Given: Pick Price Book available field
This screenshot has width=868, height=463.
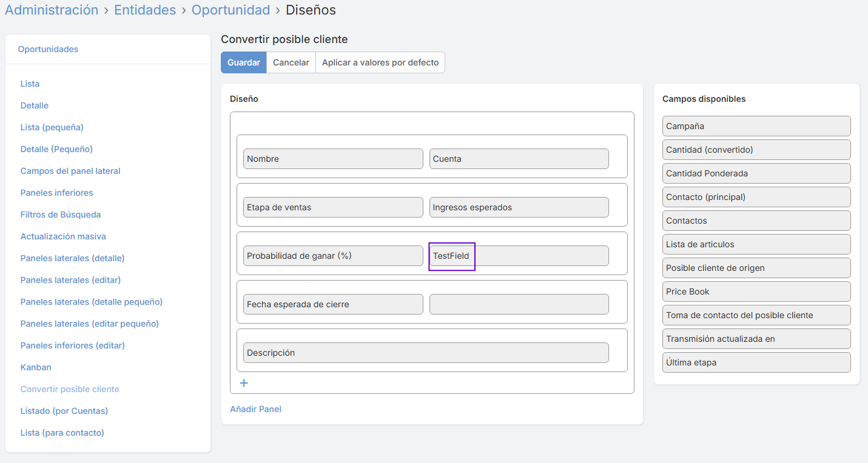Looking at the screenshot, I should [756, 291].
